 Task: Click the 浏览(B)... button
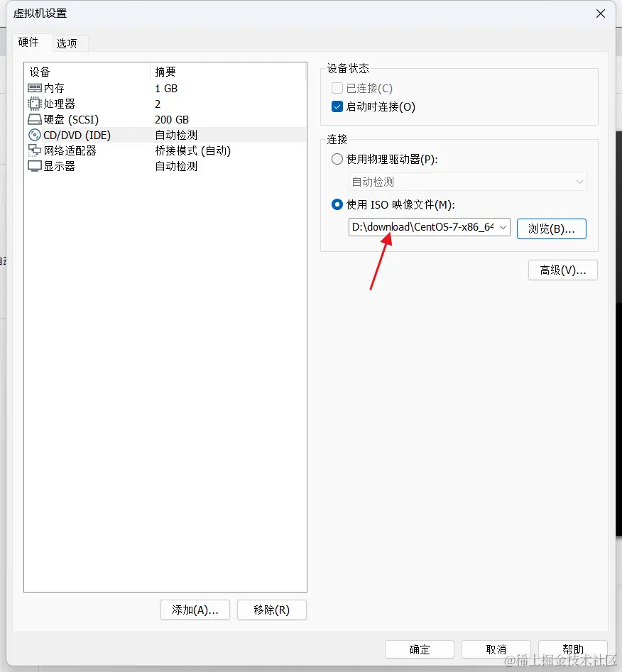point(551,229)
